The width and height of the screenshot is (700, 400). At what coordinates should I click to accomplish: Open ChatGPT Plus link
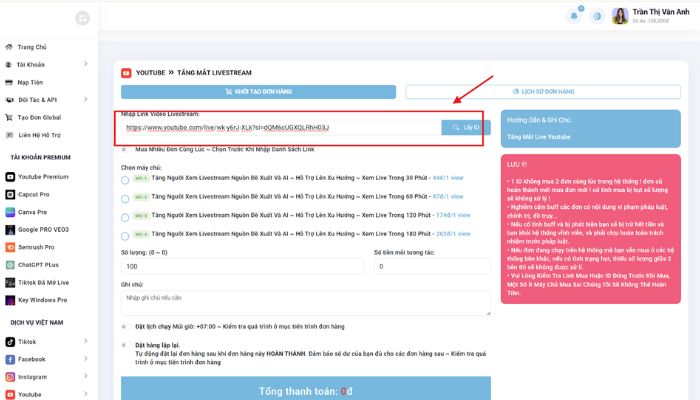coord(38,265)
